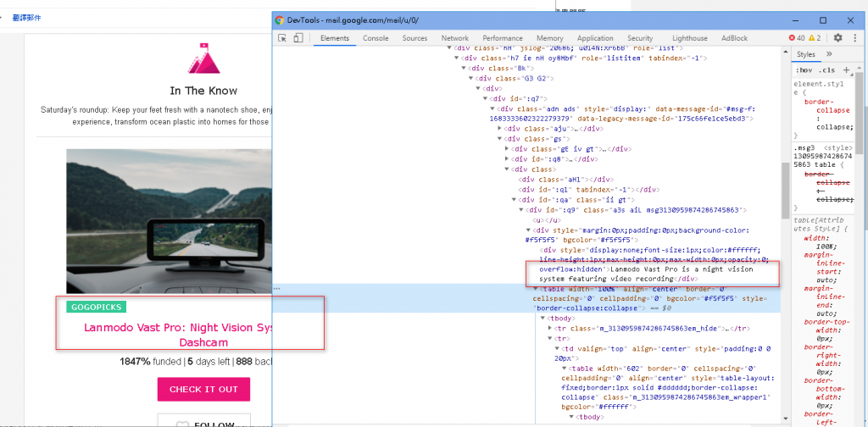
Task: Collapse the div id=":q9" a3s node
Action: (x=521, y=210)
